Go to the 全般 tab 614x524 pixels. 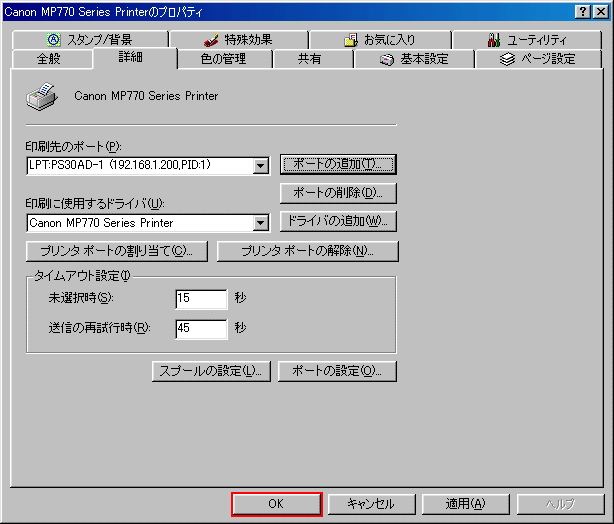click(48, 59)
